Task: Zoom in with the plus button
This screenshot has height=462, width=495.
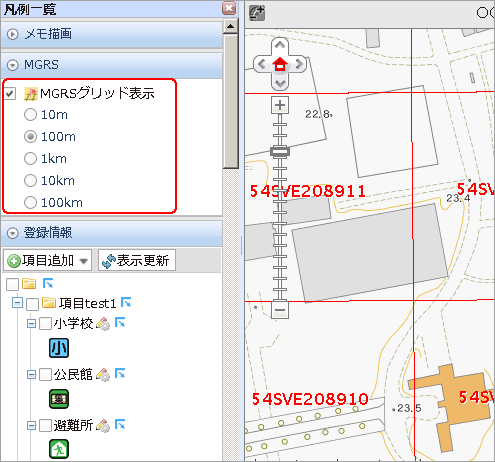Action: click(280, 105)
